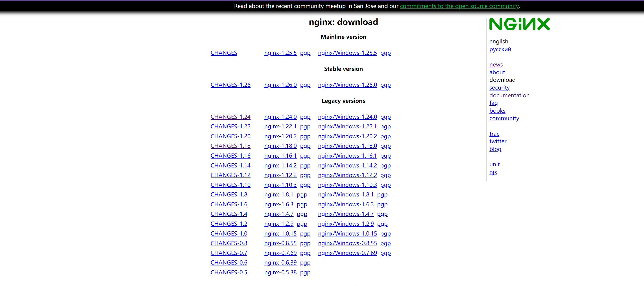Viewport: 644px width, 286px height.
Task: Open the community page link
Action: [x=504, y=118]
